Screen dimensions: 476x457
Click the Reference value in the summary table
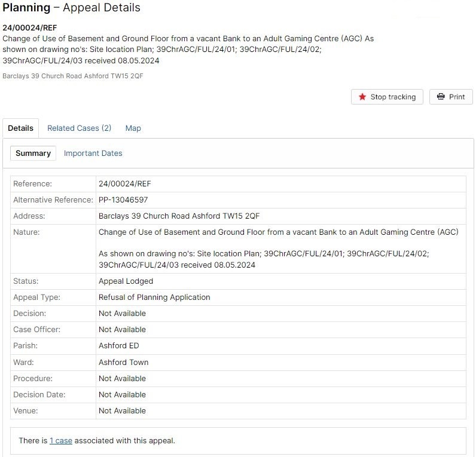pos(125,183)
